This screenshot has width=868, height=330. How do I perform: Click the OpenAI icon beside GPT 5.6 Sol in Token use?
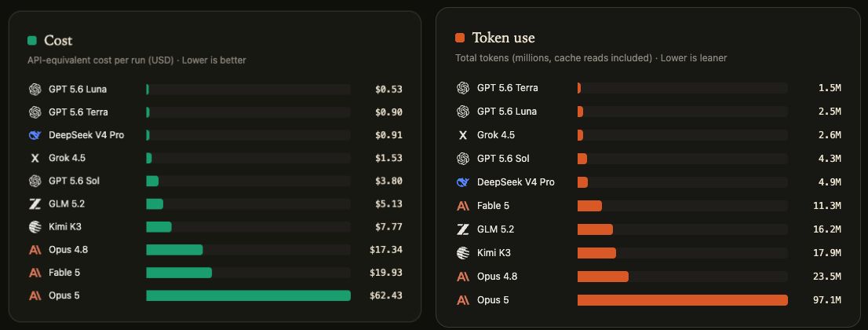(x=463, y=159)
